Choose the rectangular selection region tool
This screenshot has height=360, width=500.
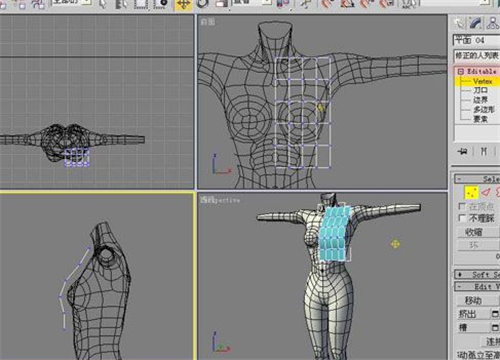[x=141, y=4]
